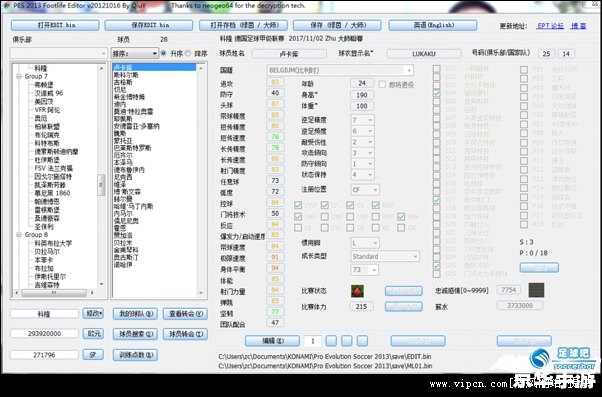Click the 查看转会 view transfers button

185,314
